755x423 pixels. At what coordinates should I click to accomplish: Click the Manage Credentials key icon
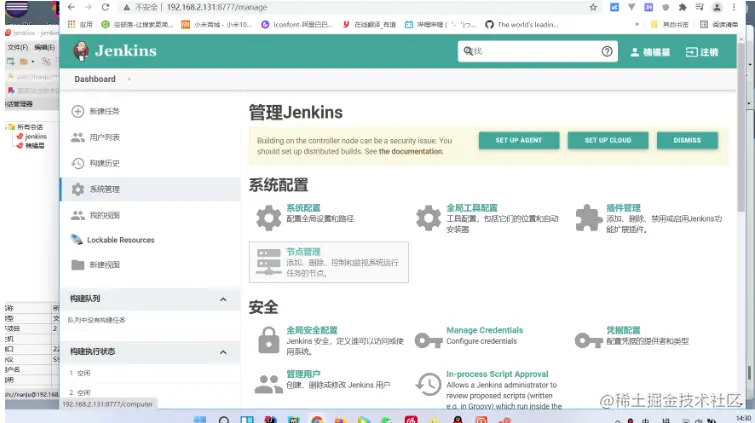(428, 341)
